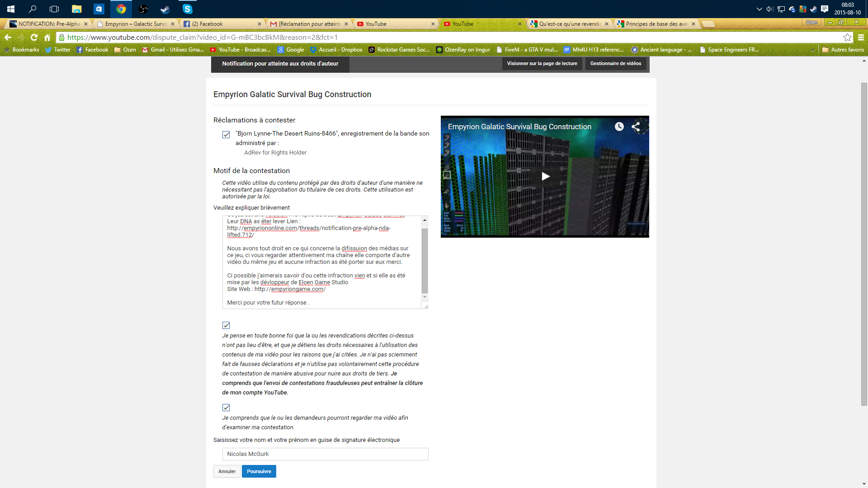This screenshot has width=868, height=488.
Task: Open the Facebook bookmark
Action: (93, 50)
